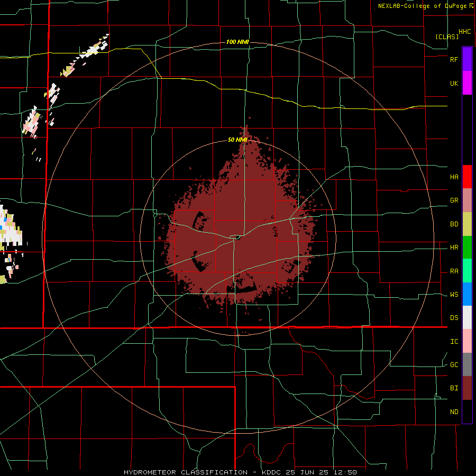Click the HA red legend swatch
Image resolution: width=476 pixels, height=476 pixels.
pos(467,177)
